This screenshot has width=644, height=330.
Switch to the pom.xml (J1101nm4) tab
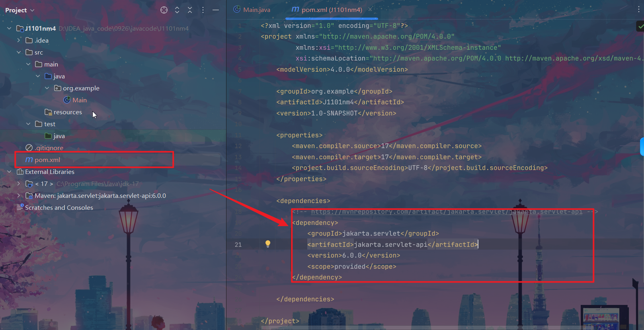coord(332,10)
